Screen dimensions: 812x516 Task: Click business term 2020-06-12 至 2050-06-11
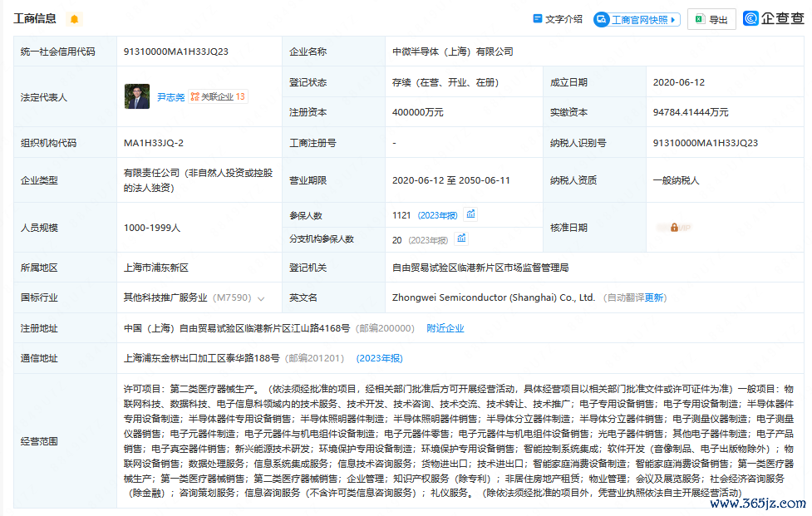pyautogui.click(x=451, y=180)
